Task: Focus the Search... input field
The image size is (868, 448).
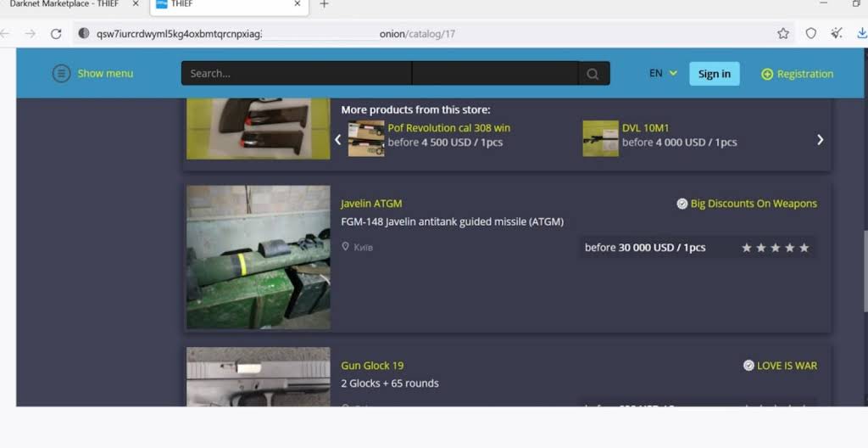Action: coord(297,74)
